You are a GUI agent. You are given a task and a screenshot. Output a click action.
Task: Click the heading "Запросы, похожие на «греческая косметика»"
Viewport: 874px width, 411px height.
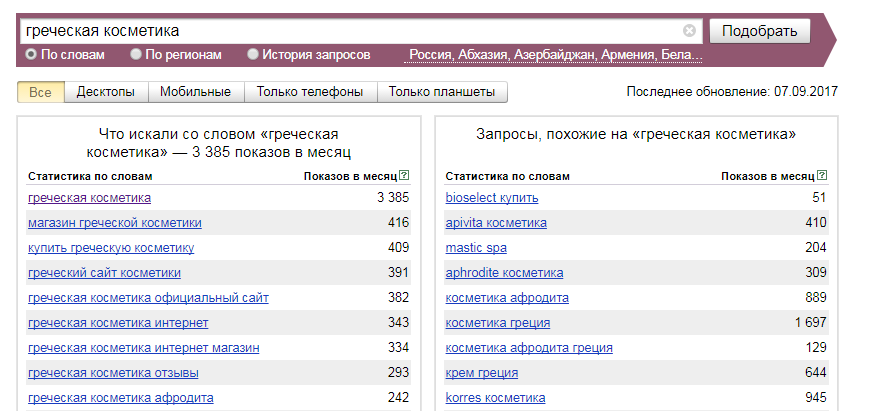click(x=636, y=134)
